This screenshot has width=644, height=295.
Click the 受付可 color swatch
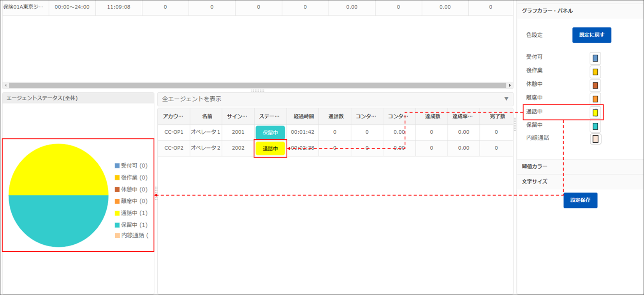point(595,58)
